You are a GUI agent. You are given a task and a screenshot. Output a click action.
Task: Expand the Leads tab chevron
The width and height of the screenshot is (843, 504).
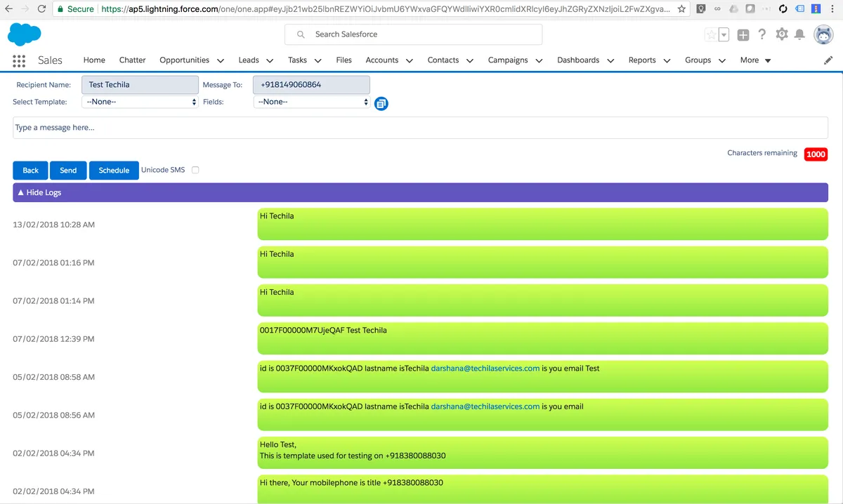tap(270, 61)
